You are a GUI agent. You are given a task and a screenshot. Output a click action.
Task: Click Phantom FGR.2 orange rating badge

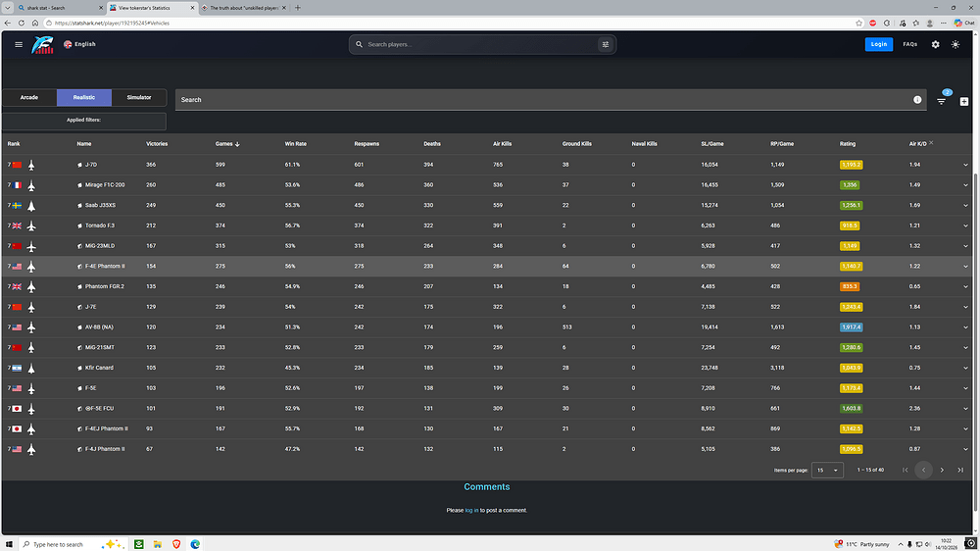click(850, 287)
